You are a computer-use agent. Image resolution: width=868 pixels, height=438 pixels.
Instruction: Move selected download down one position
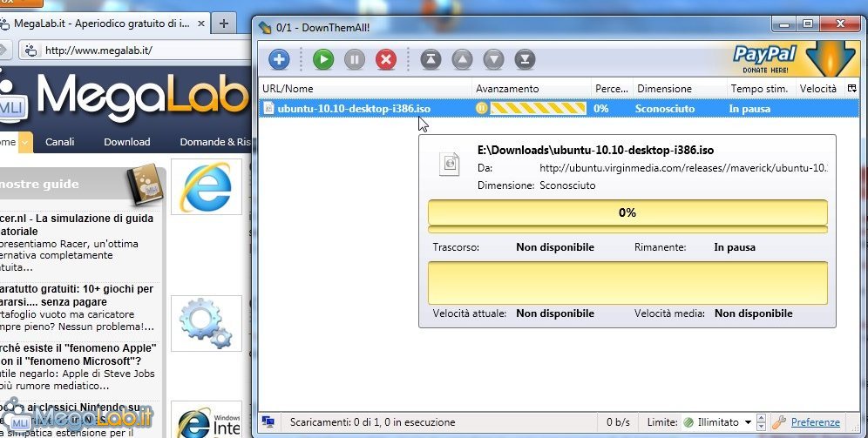pos(493,59)
